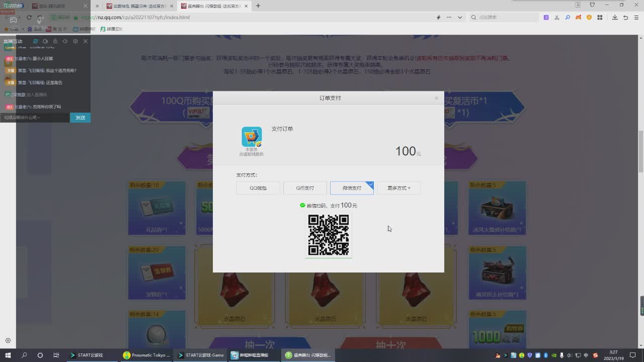Click the 1000 购物券 prize card

click(497, 330)
